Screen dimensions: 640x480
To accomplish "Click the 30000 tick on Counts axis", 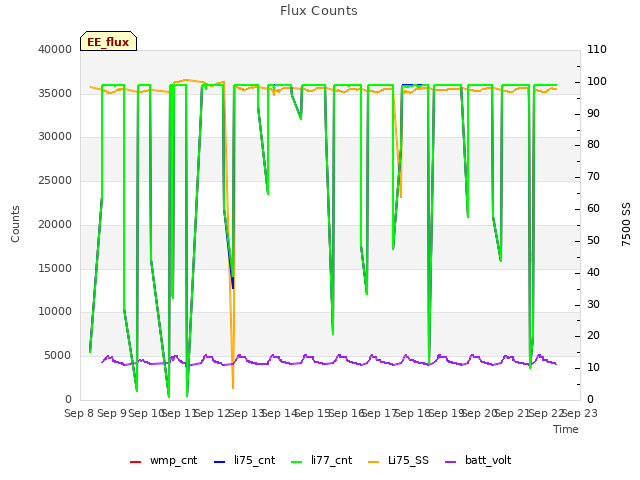I will (x=55, y=136).
